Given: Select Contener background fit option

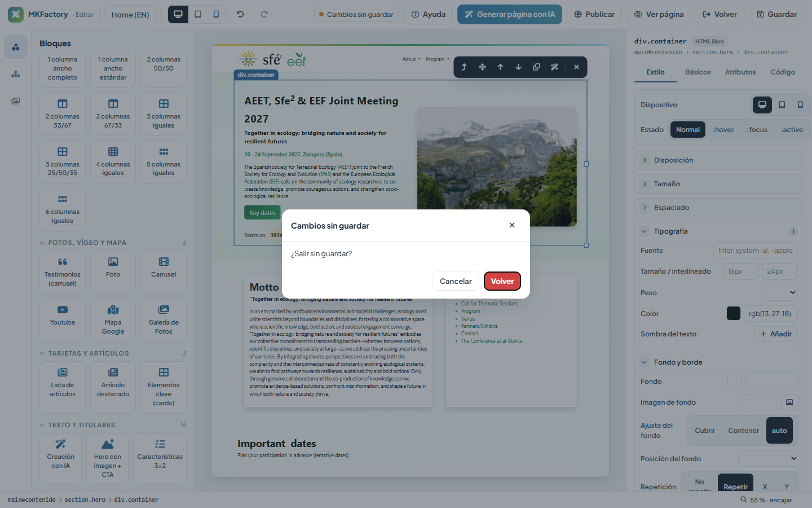Looking at the screenshot, I should coord(743,431).
